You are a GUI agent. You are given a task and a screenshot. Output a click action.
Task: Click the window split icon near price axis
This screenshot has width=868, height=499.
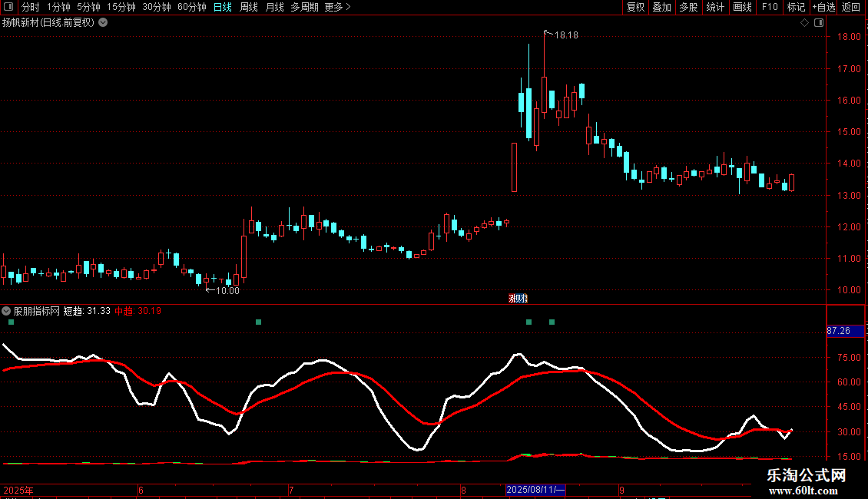pos(819,23)
